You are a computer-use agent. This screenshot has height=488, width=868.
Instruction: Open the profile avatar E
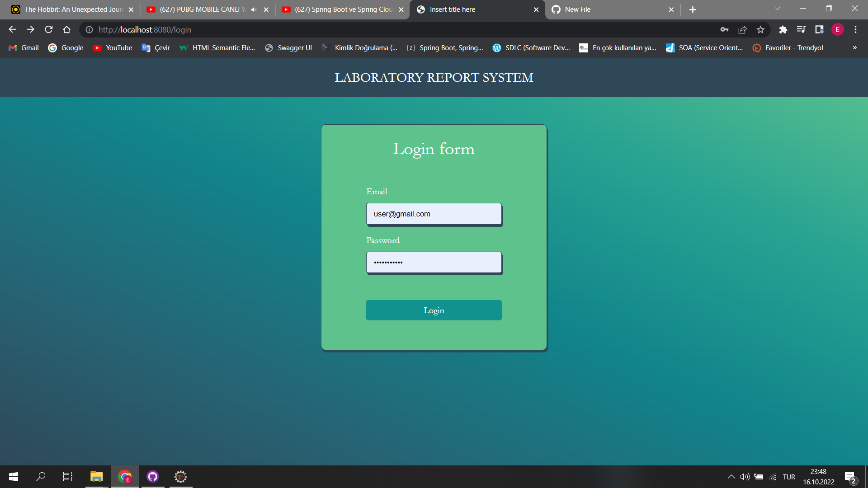pos(837,29)
